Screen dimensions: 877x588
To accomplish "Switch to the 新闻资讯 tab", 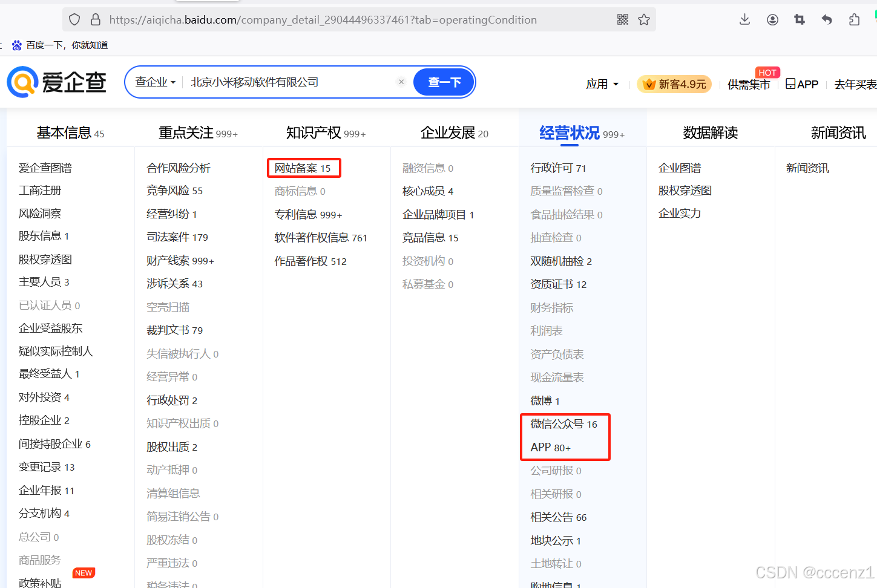I will (x=838, y=132).
